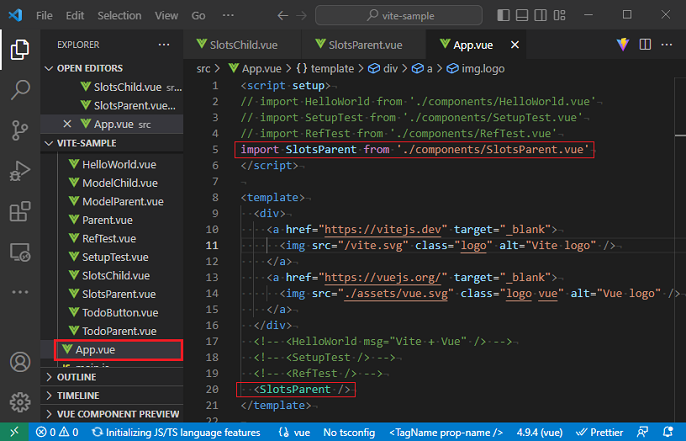Image resolution: width=686 pixels, height=441 pixels.
Task: Show more menu bar items ellipsis
Action: coord(228,15)
